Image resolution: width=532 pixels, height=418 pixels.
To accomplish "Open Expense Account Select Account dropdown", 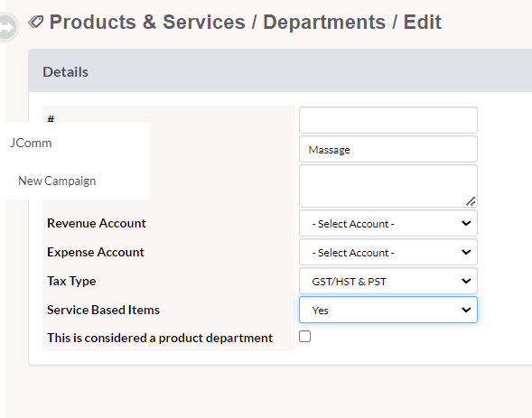I will pyautogui.click(x=388, y=252).
